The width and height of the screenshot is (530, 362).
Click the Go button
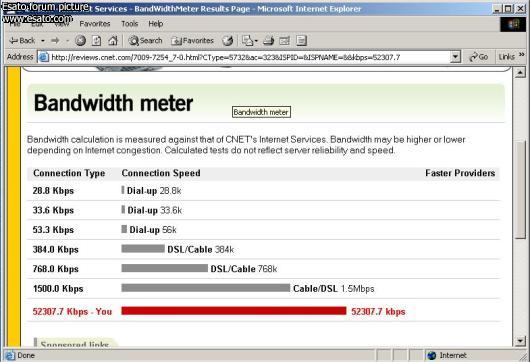[x=479, y=57]
